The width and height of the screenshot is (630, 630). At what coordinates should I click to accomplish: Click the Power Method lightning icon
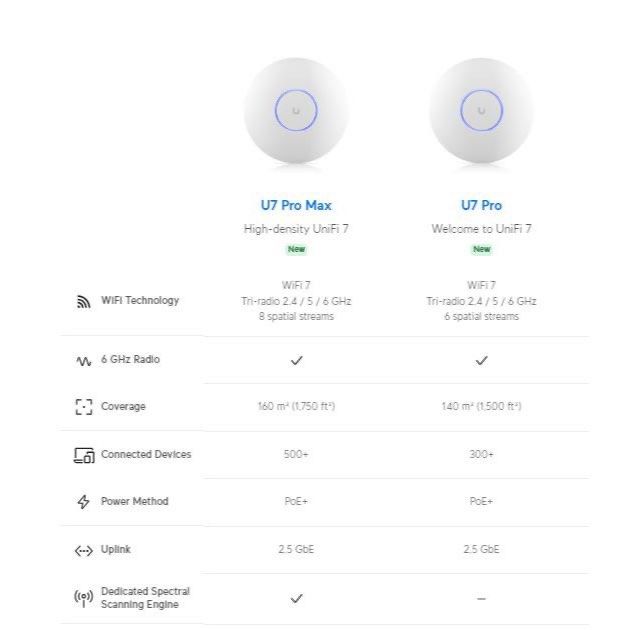[83, 501]
